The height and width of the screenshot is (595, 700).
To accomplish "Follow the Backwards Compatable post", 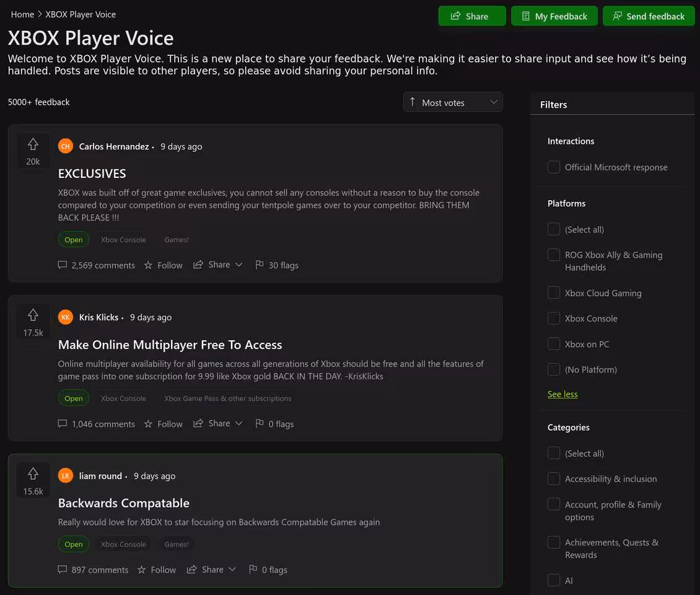I will [x=157, y=570].
